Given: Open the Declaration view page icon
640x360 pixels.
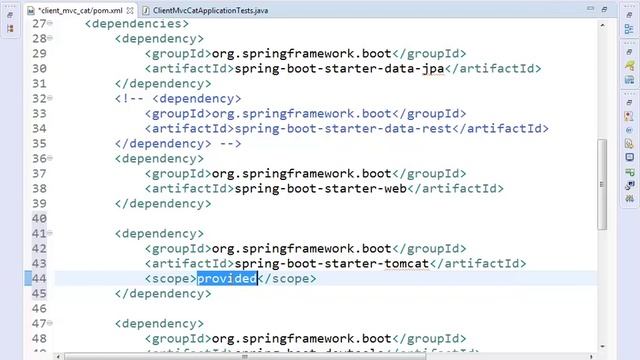Looking at the screenshot, I should (629, 144).
